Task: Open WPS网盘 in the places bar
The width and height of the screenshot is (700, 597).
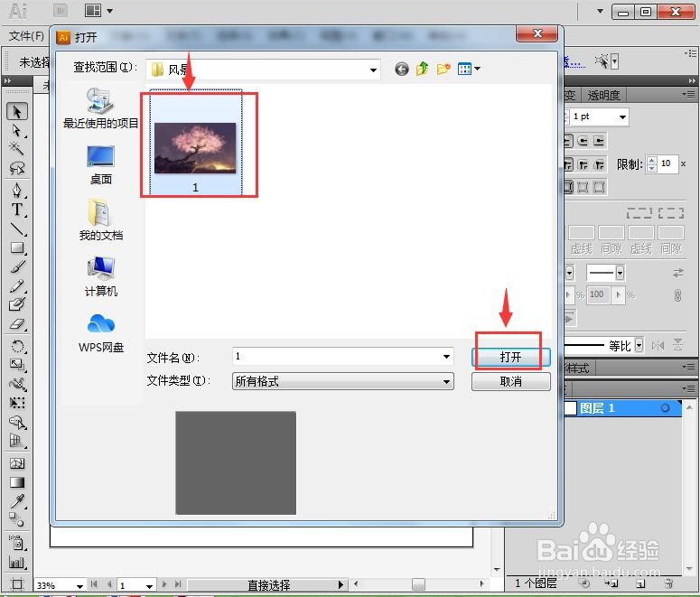Action: 101,332
